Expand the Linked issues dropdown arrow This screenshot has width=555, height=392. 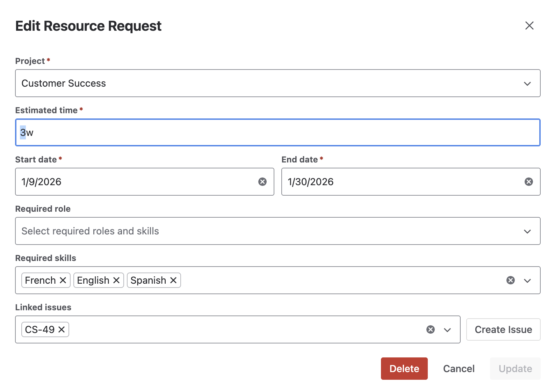[x=447, y=329]
